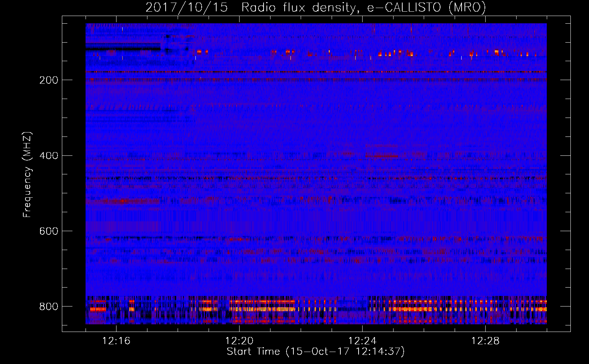Click the 800 frequency tick label
The height and width of the screenshot is (364, 589).
click(x=48, y=306)
